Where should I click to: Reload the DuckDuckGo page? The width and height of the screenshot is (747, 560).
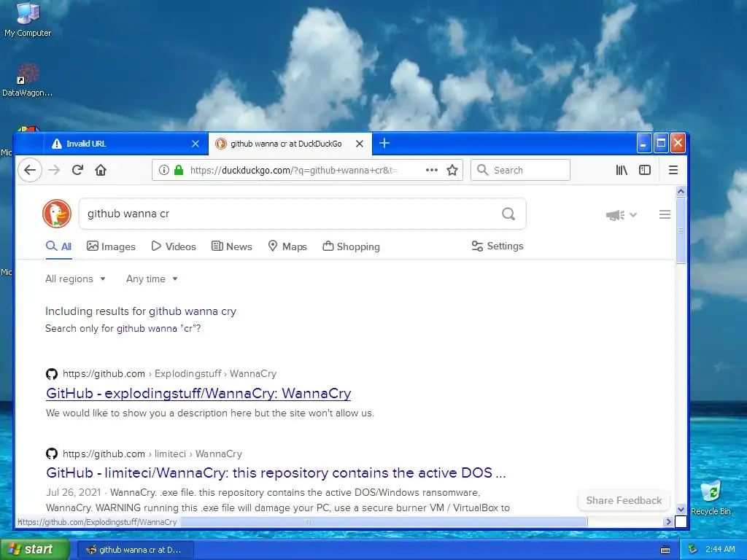[x=77, y=170]
